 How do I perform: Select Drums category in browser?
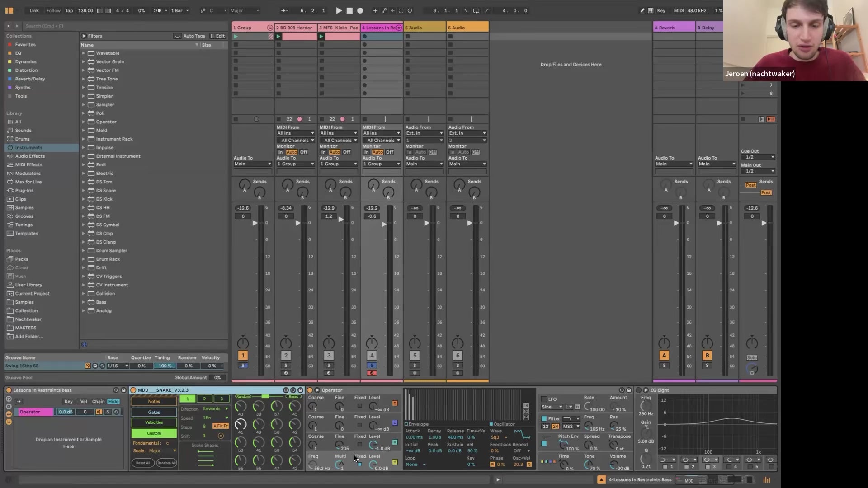[x=22, y=139]
